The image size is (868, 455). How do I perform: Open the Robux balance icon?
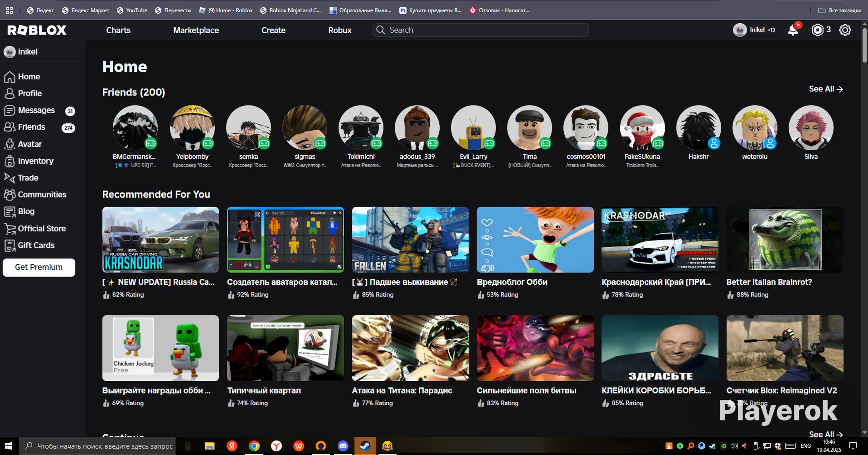[x=818, y=30]
